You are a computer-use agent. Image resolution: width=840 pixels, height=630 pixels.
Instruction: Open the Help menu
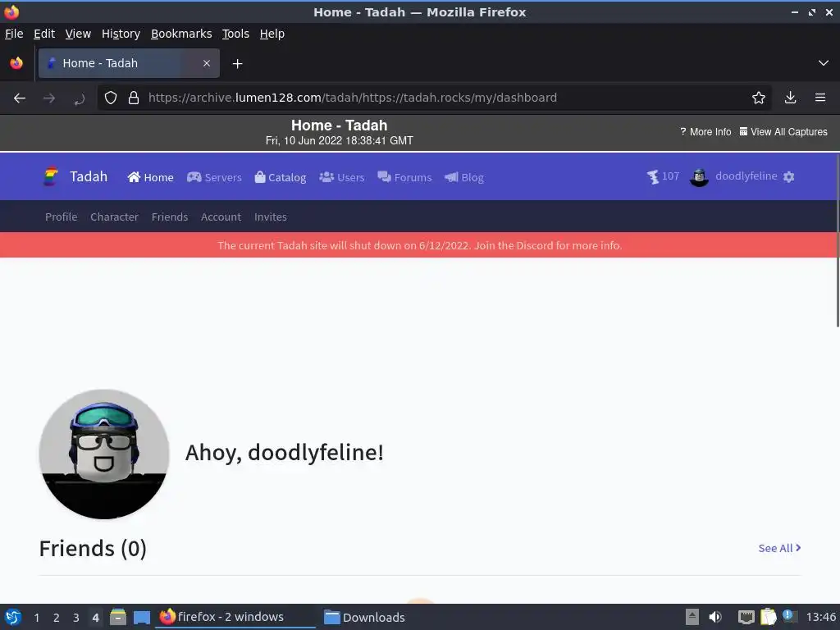click(x=272, y=34)
